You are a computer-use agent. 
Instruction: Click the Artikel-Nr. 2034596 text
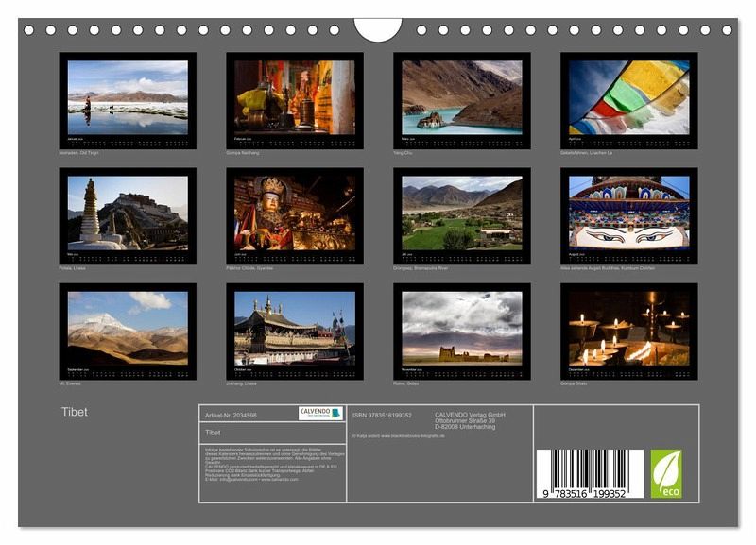(231, 415)
